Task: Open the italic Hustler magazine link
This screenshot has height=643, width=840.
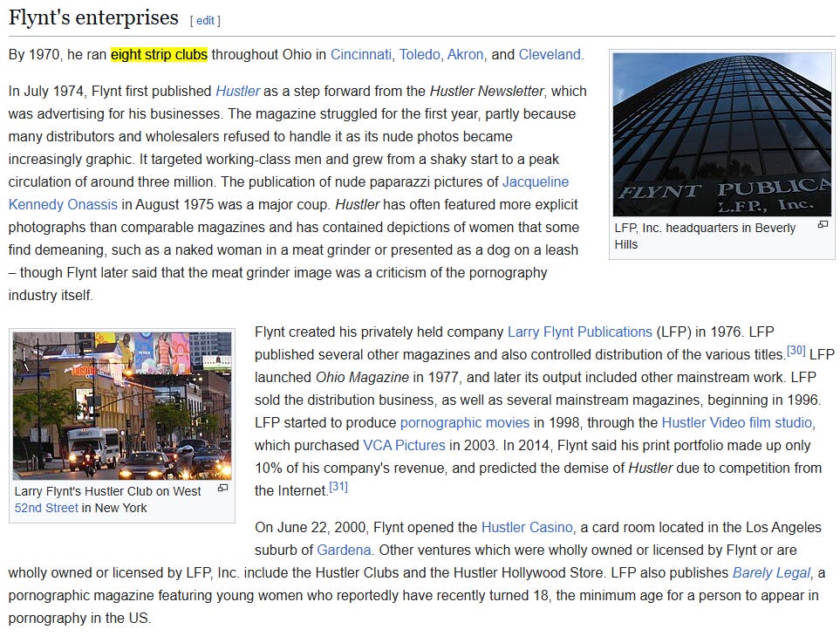Action: [237, 91]
